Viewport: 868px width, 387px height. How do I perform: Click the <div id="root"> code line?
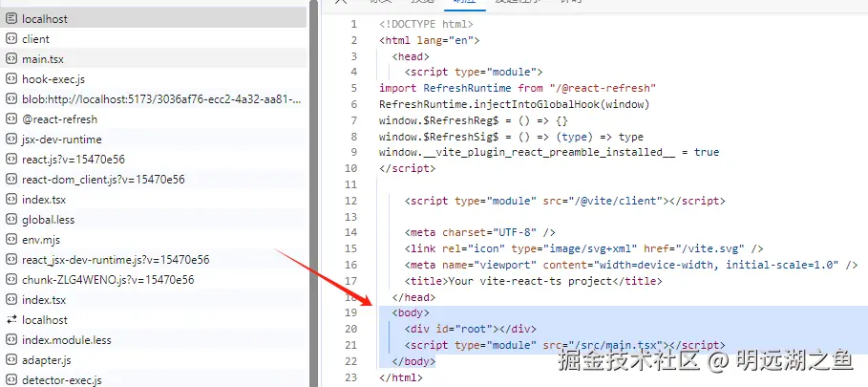pos(470,329)
